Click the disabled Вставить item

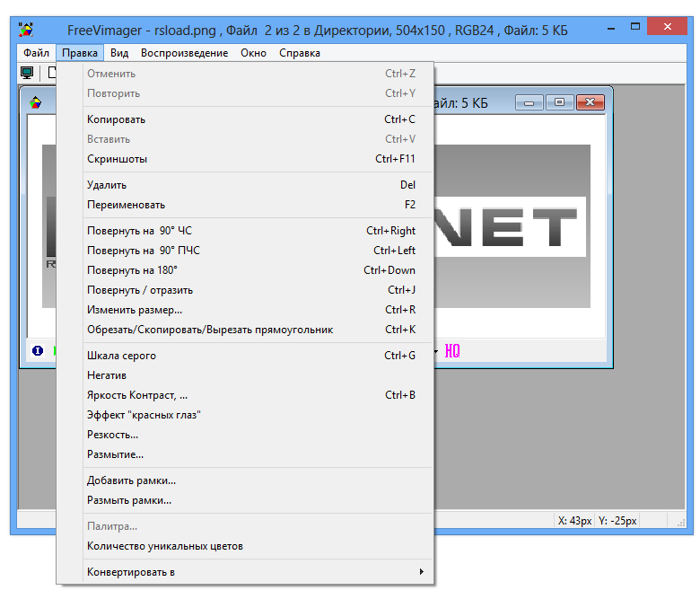[245, 139]
